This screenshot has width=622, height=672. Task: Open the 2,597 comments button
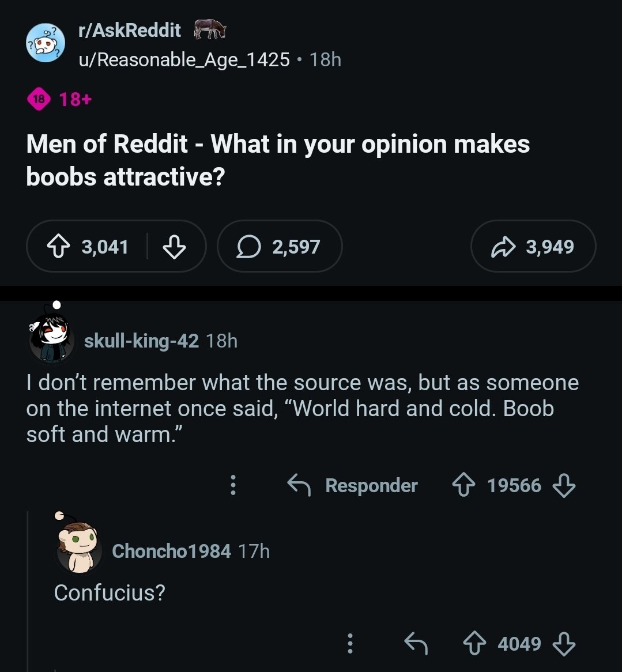tap(280, 247)
